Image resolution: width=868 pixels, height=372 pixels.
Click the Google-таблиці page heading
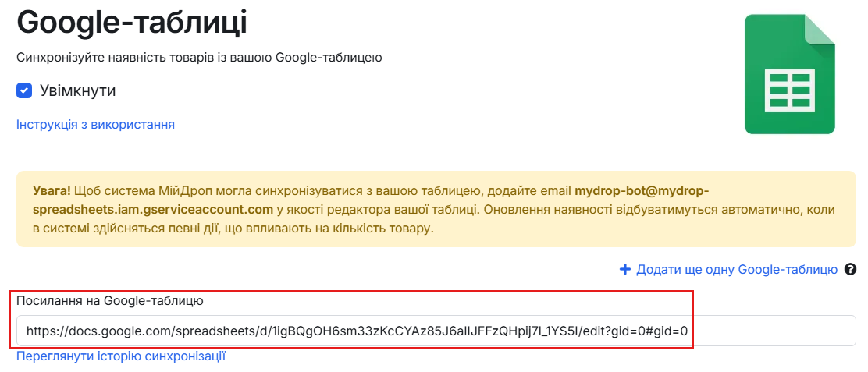132,22
